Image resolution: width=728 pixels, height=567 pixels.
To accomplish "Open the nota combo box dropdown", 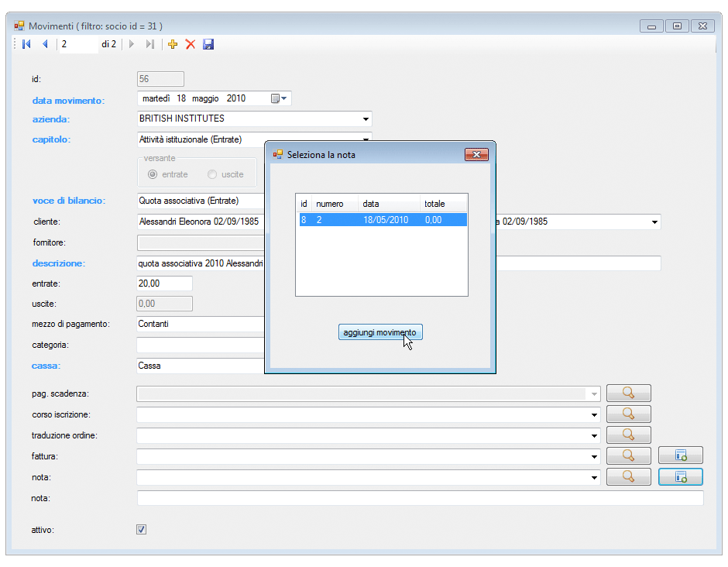I will click(x=594, y=477).
